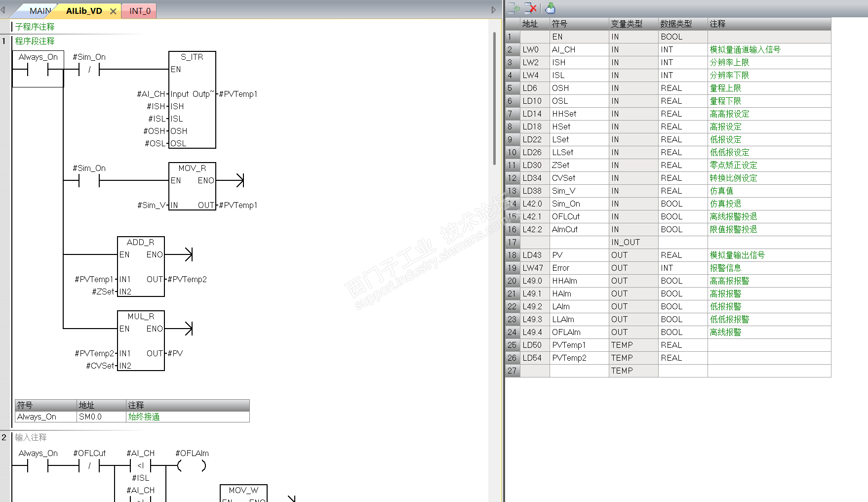The image size is (868, 502).
Task: Select the MUL_R instruction box
Action: [141, 341]
